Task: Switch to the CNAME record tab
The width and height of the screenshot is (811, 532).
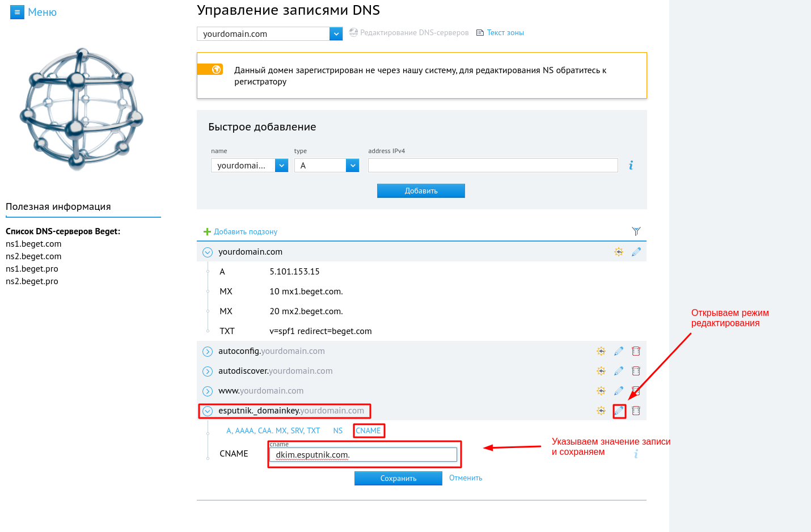Action: coord(368,431)
